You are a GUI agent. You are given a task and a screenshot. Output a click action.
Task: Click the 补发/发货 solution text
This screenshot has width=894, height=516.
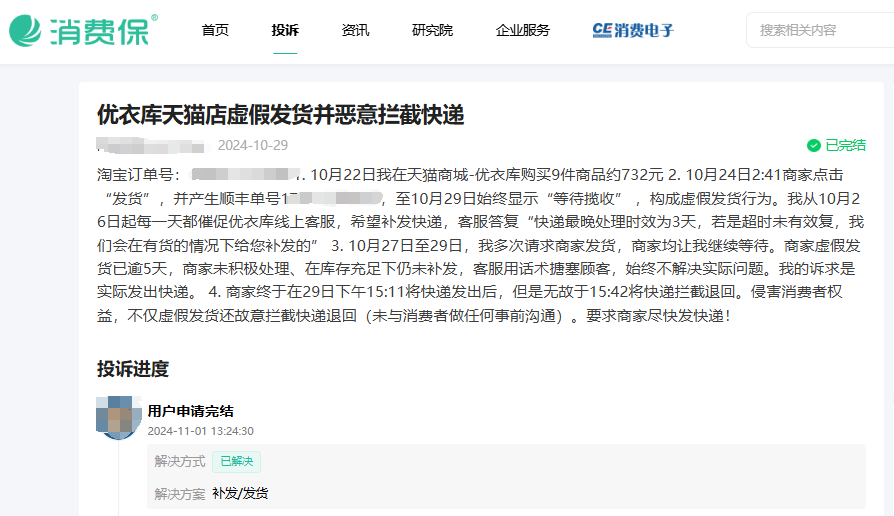pos(240,493)
